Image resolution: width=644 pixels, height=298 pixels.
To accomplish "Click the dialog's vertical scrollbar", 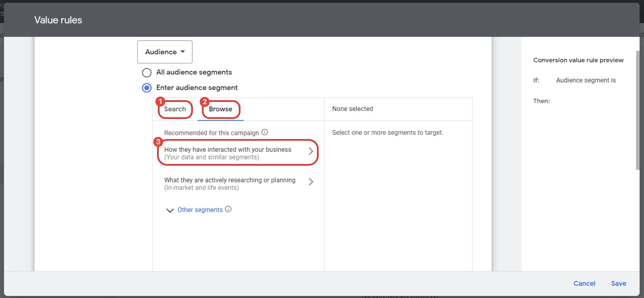I will point(637,110).
